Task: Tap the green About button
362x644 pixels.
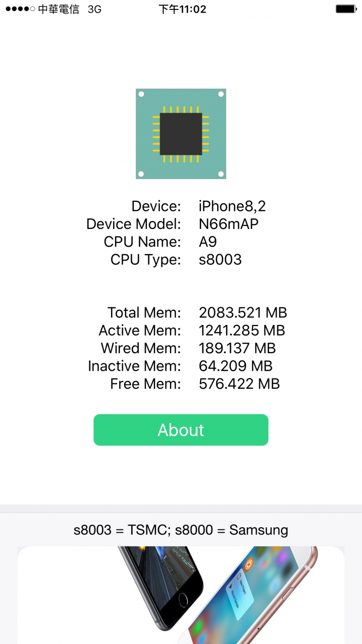Action: click(181, 430)
